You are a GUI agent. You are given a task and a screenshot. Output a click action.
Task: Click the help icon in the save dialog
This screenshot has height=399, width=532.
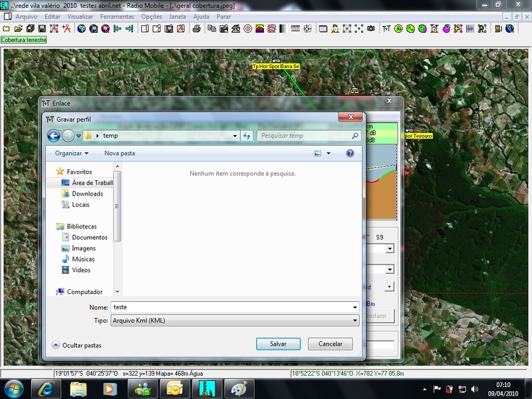[350, 153]
